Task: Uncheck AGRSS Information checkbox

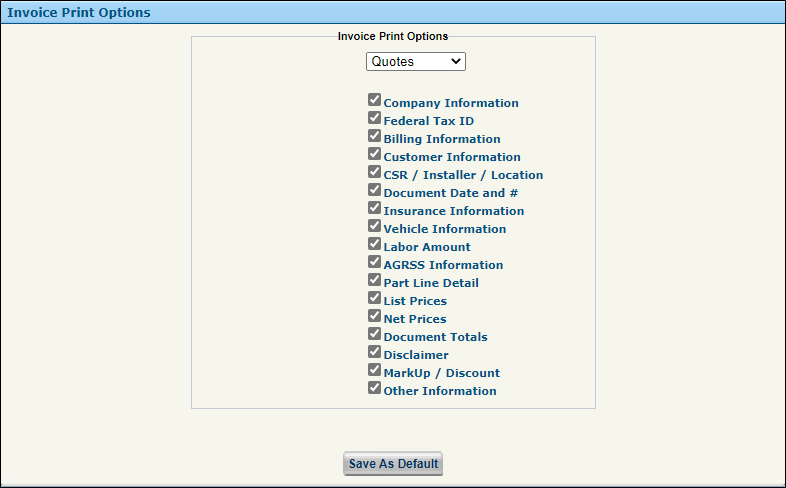Action: point(374,262)
